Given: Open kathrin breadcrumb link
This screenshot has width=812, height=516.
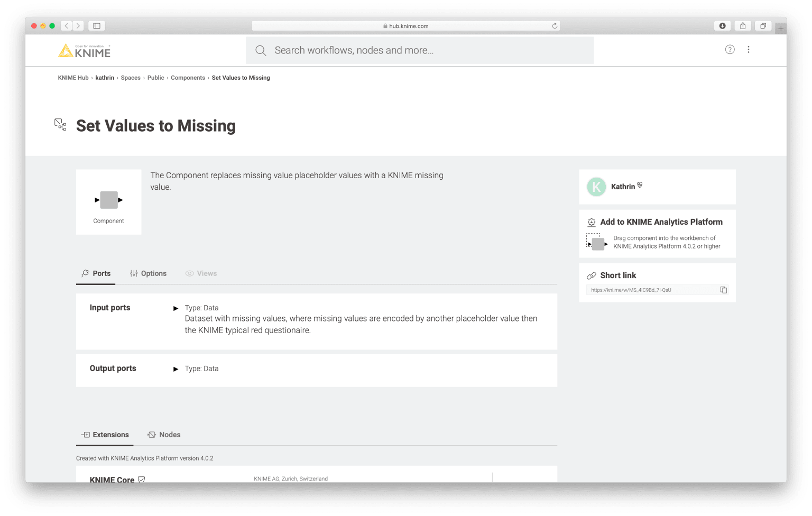Looking at the screenshot, I should (x=105, y=78).
